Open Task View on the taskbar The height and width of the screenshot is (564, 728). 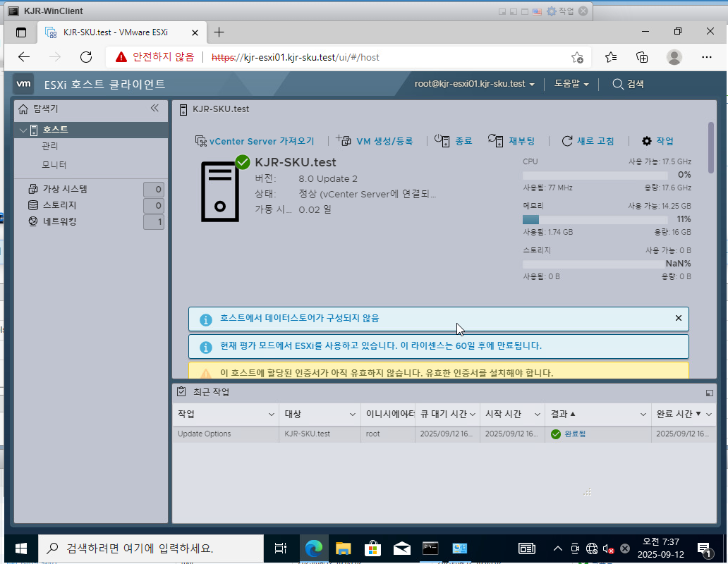[281, 548]
